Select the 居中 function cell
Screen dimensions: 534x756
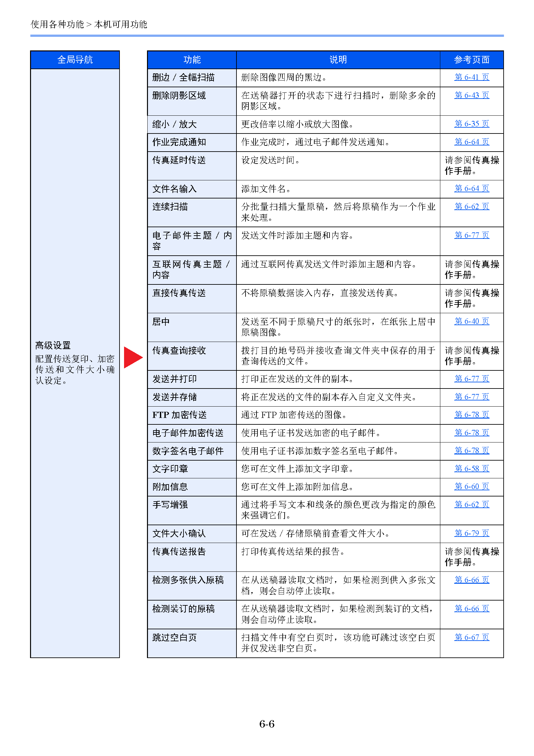tap(192, 327)
